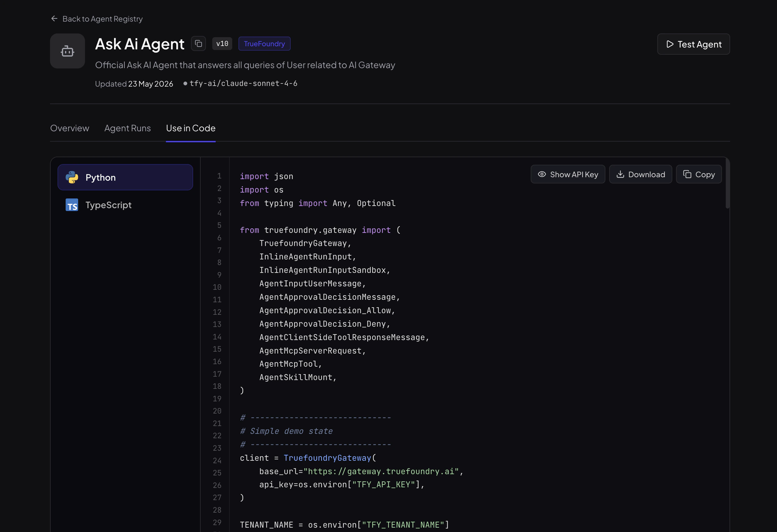
Task: Click line number 20 in gutter
Action: [x=217, y=411]
